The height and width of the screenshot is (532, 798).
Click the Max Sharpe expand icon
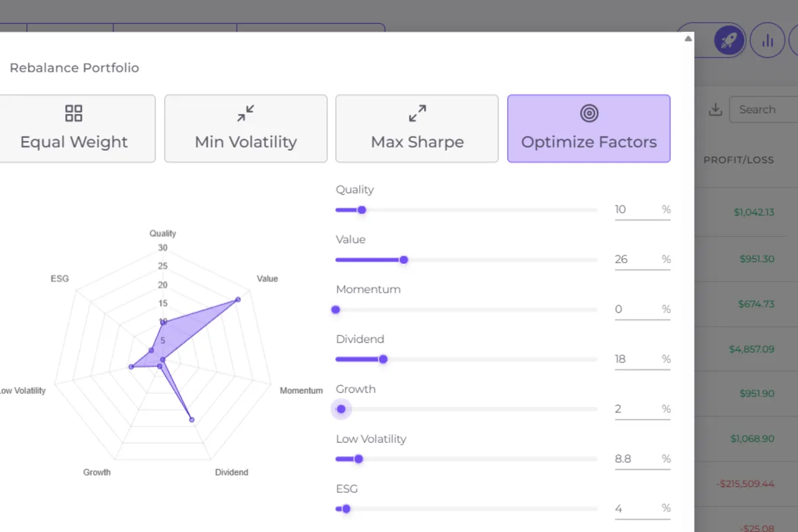(x=417, y=113)
